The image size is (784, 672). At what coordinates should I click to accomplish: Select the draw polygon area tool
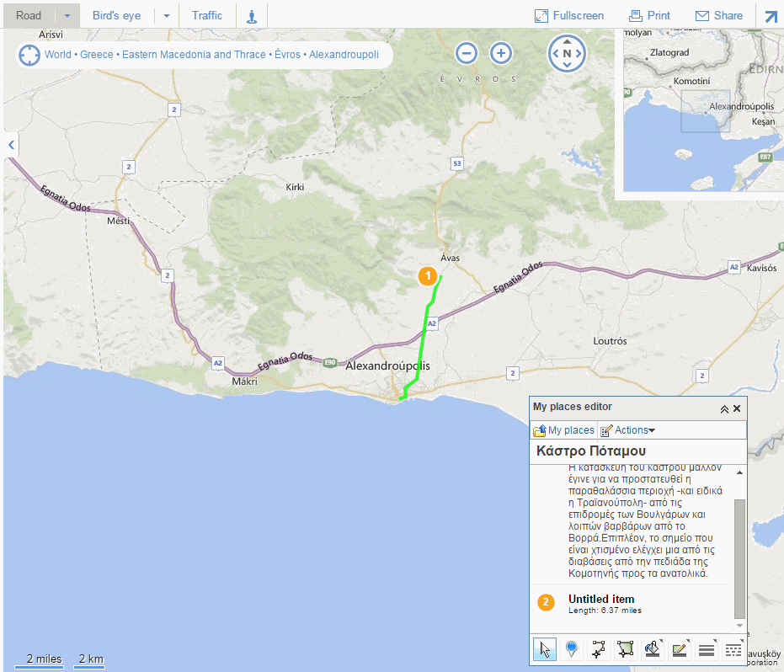[x=625, y=649]
